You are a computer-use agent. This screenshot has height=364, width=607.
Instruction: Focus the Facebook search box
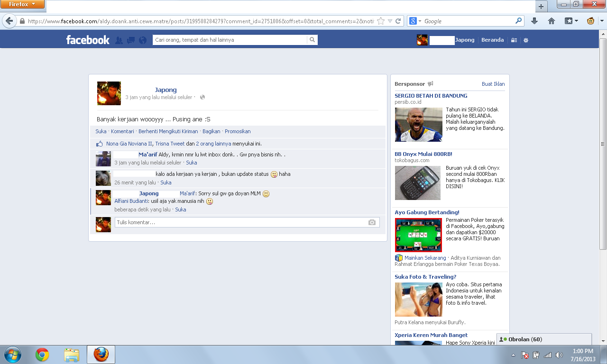click(230, 40)
